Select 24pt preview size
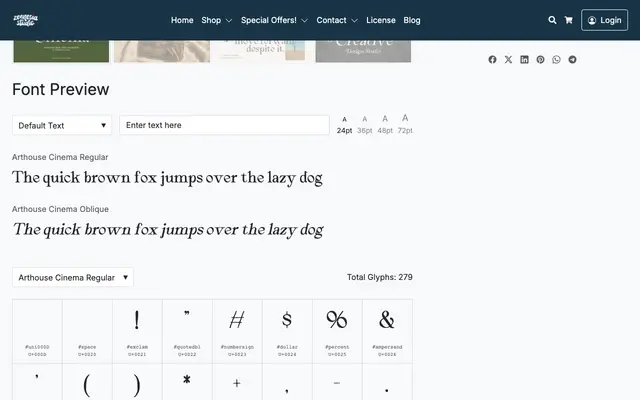The height and width of the screenshot is (400, 640). (344, 125)
